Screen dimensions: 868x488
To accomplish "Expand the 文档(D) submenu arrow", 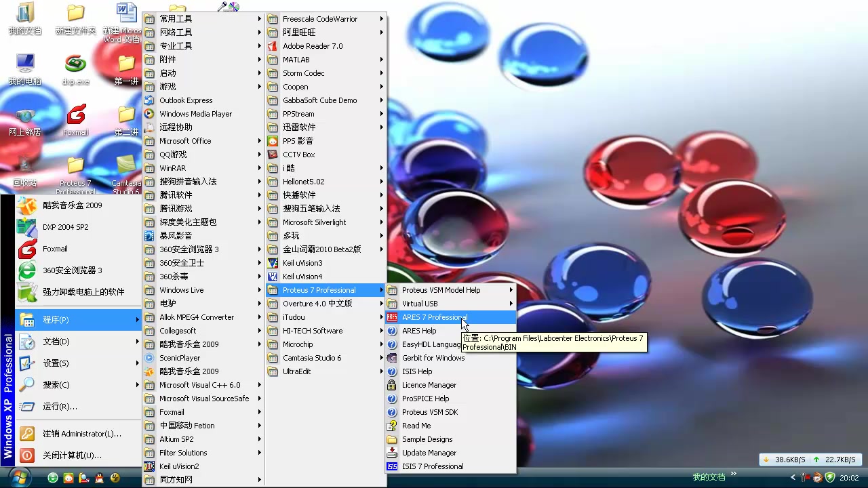I will click(x=137, y=341).
